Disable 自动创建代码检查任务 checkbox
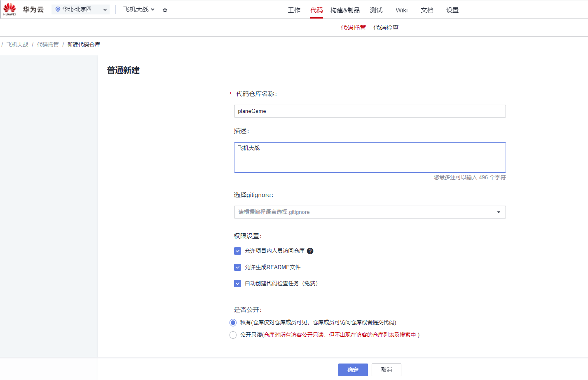Viewport: 588px width, 380px height. click(237, 284)
